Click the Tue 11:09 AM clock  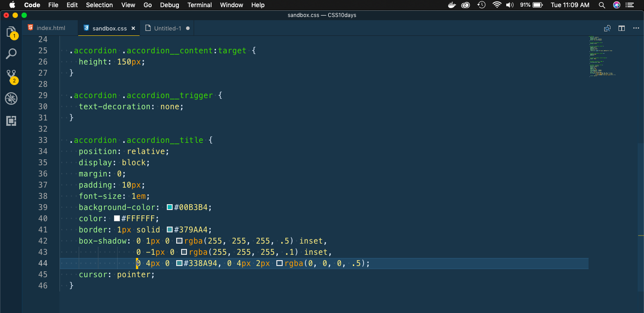pyautogui.click(x=570, y=5)
